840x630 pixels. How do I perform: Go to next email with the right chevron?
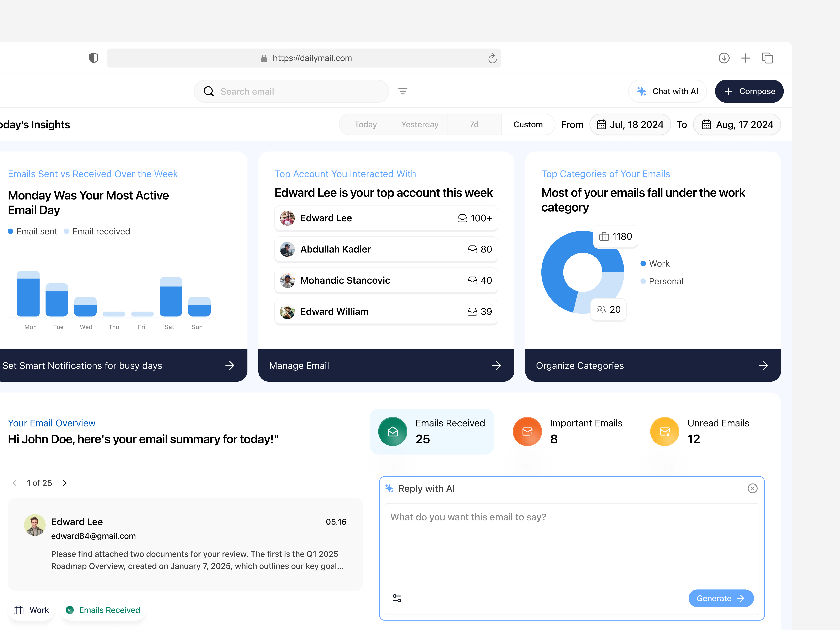pos(65,483)
